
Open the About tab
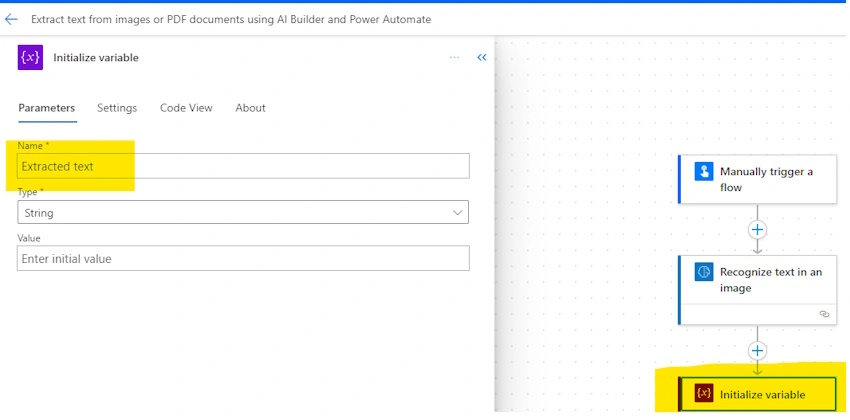(x=250, y=108)
